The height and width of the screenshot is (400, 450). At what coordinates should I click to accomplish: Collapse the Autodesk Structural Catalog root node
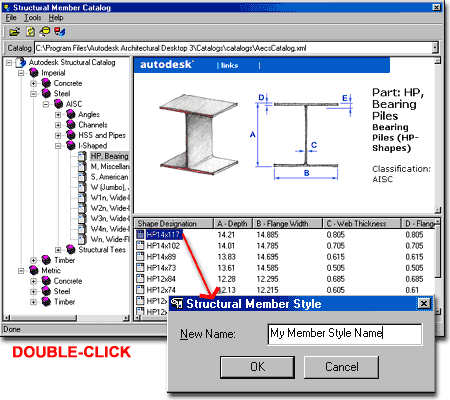click(9, 63)
